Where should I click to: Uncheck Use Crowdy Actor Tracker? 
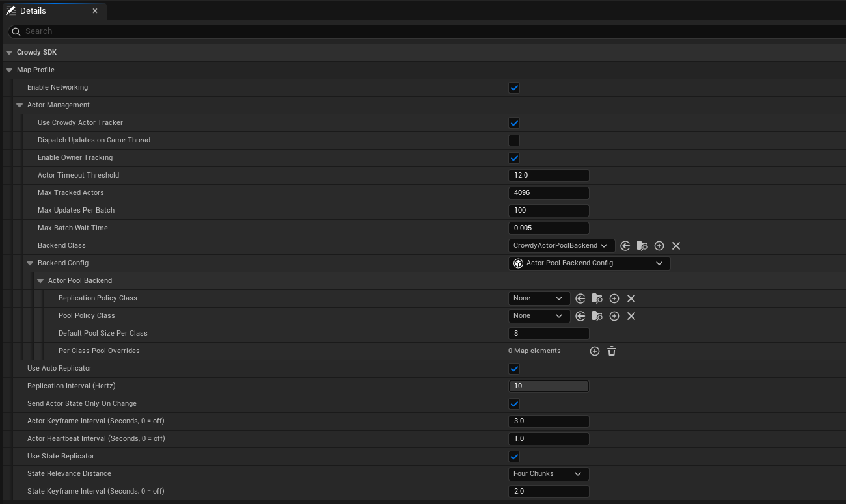(514, 123)
